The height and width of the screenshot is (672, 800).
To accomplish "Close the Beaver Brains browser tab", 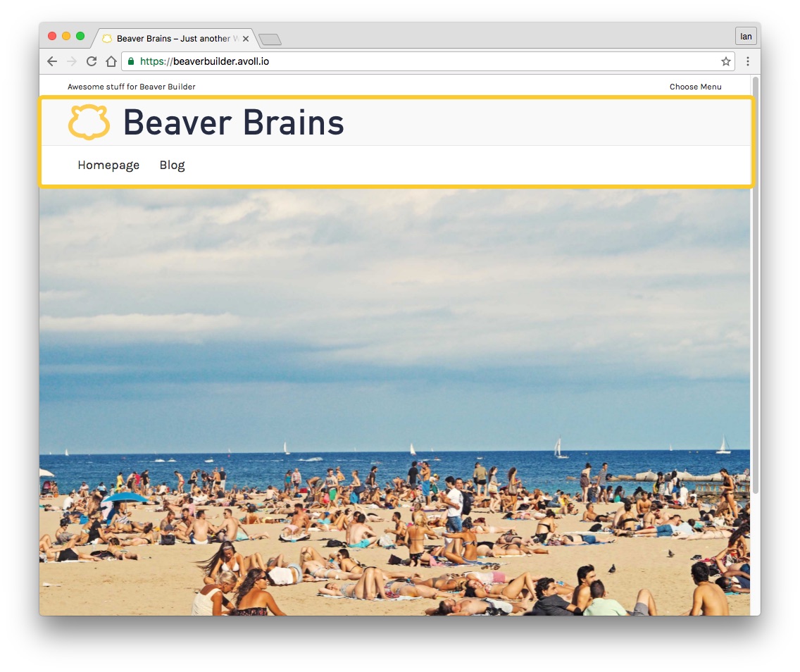I will pos(246,38).
